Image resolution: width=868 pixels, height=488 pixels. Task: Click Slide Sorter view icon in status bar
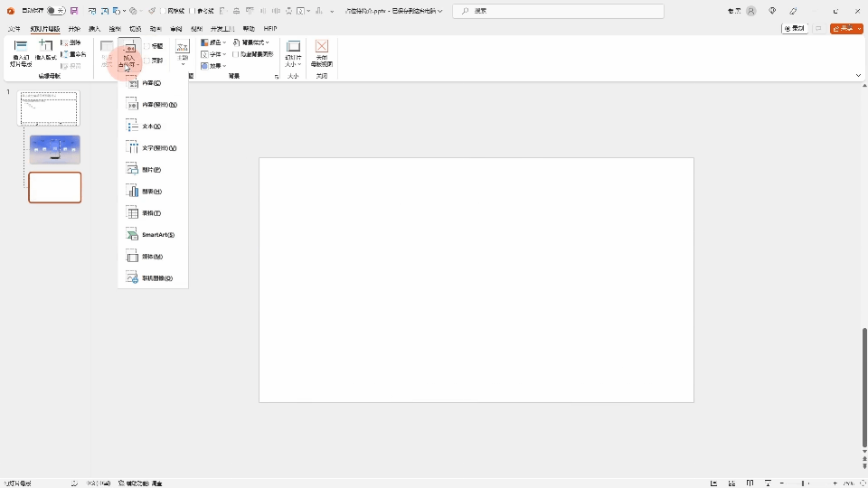[731, 483]
